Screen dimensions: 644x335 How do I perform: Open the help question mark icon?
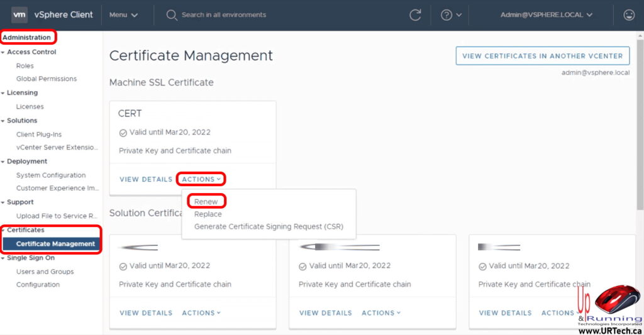[447, 15]
